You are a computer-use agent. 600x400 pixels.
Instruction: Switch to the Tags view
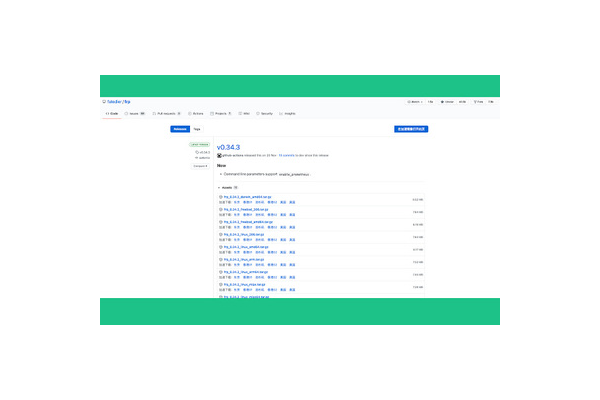[197, 129]
